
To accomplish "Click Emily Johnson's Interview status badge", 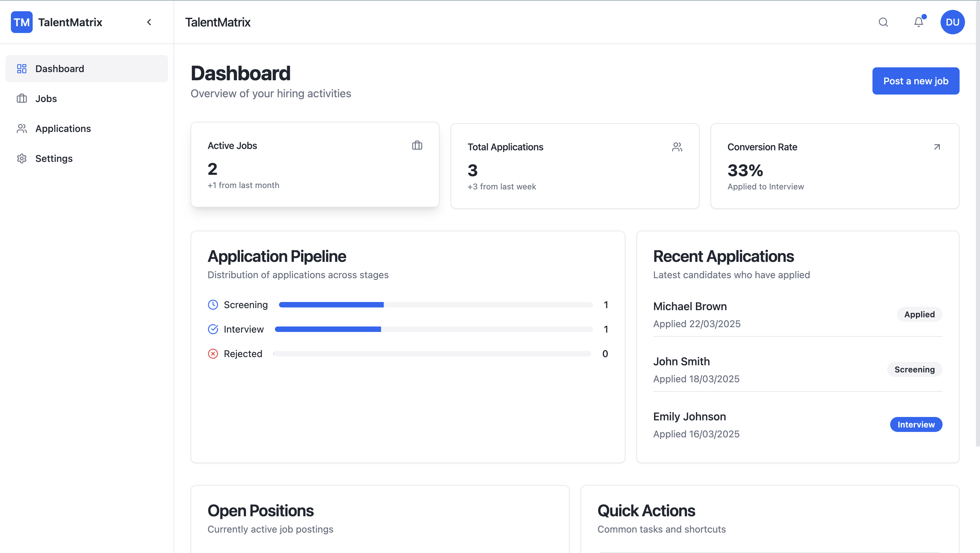I will pyautogui.click(x=916, y=424).
